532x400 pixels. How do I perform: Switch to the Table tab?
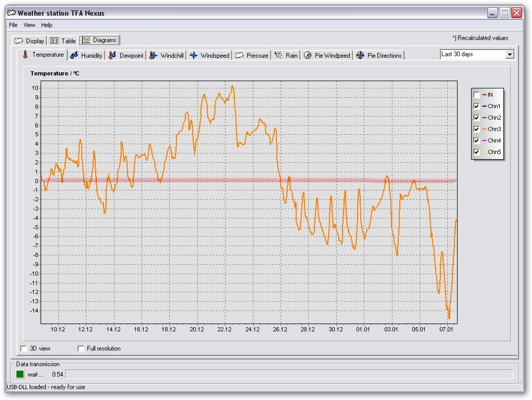click(x=63, y=41)
